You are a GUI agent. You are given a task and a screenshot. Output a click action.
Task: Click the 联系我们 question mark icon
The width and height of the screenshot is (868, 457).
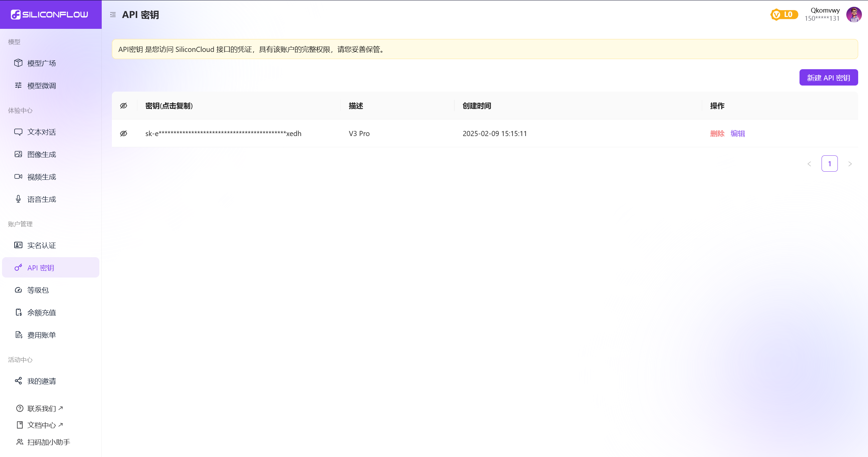coord(20,408)
